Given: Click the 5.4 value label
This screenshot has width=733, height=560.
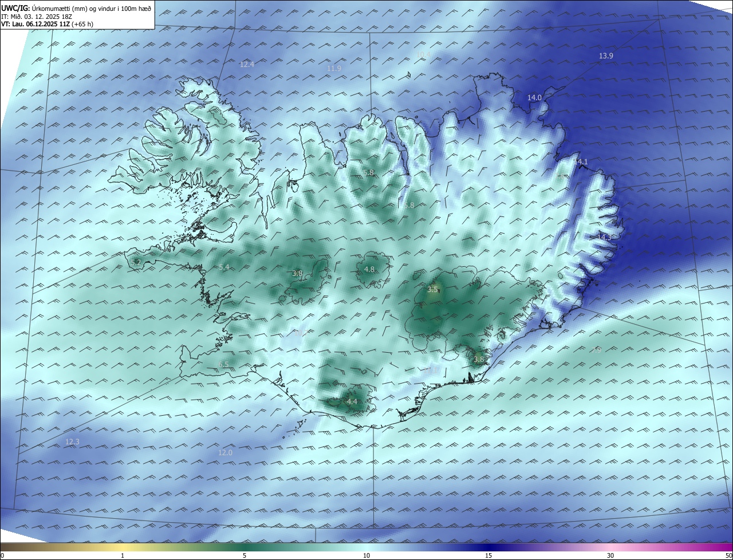Looking at the screenshot, I should click(x=224, y=267).
